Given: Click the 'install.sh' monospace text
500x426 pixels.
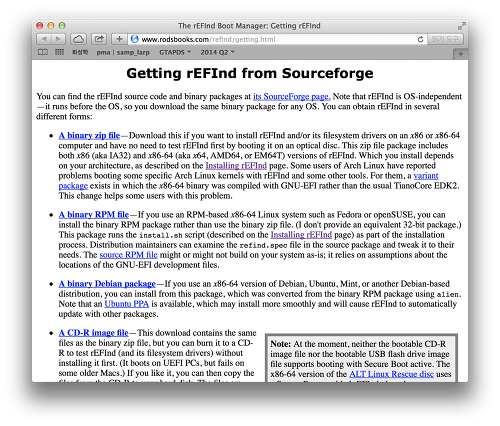Looking at the screenshot, I should click(x=160, y=235).
